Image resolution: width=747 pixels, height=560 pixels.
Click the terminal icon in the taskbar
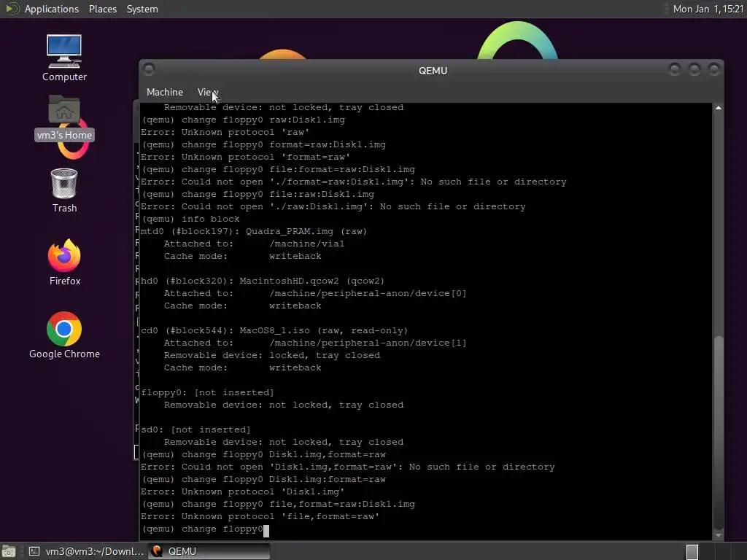(34, 551)
